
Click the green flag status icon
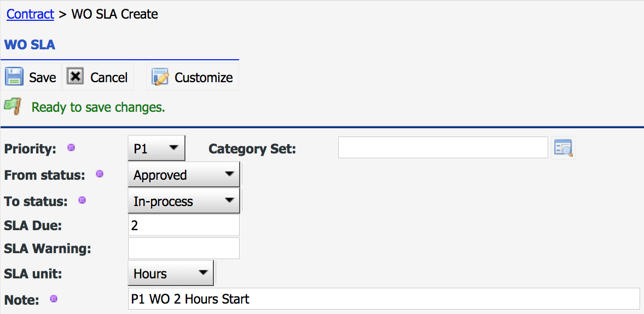pos(13,106)
